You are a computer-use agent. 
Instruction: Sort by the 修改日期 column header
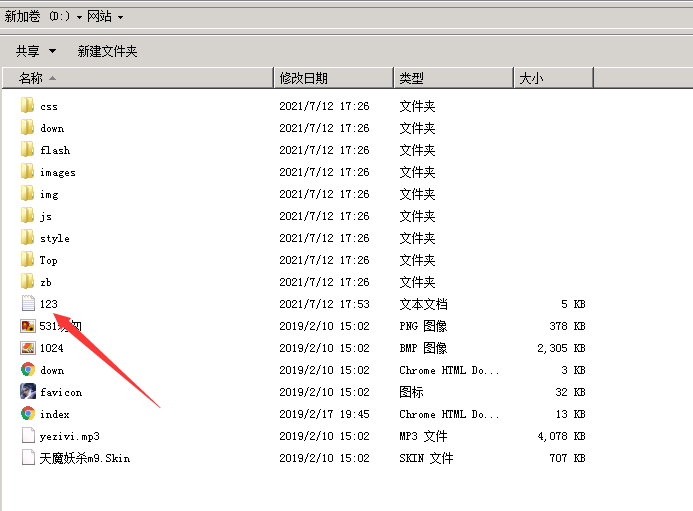pos(334,78)
